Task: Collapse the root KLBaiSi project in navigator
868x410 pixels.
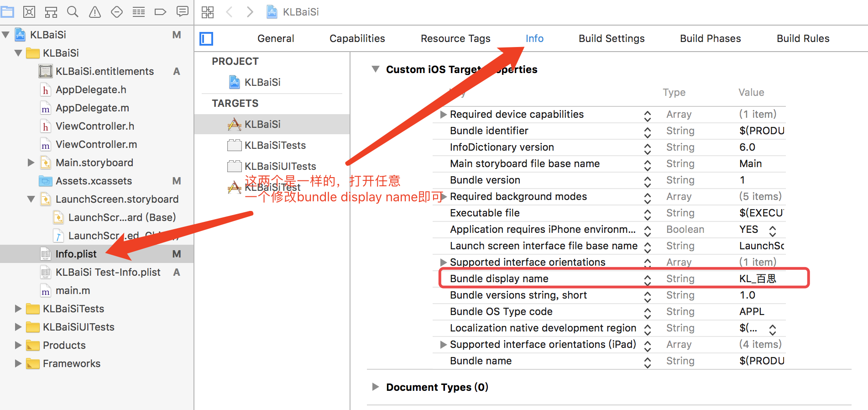Action: coord(6,35)
